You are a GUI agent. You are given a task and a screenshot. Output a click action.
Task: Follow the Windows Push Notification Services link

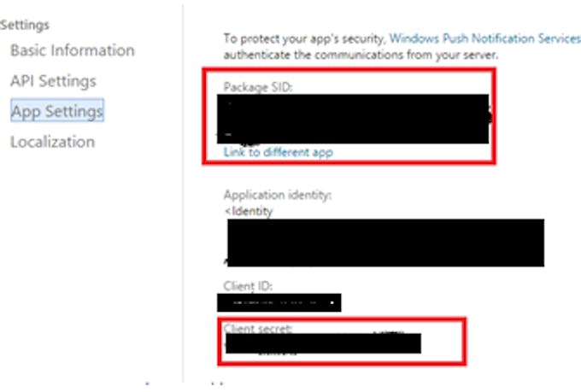pyautogui.click(x=484, y=38)
